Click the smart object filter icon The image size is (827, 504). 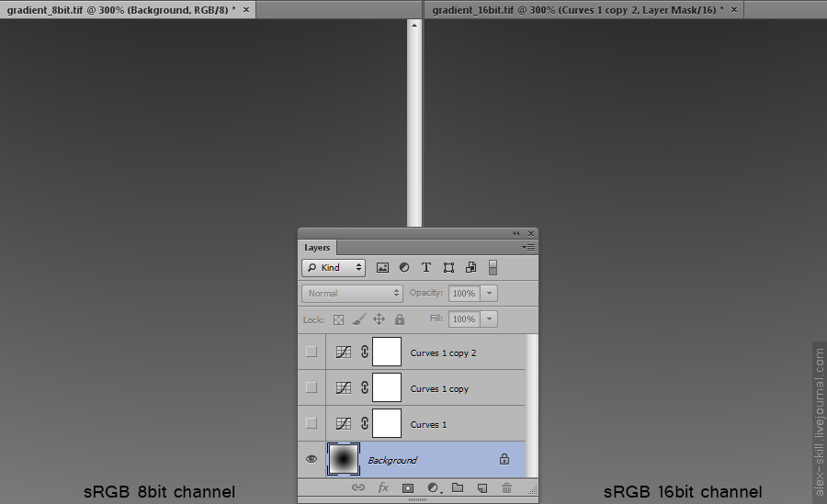470,268
